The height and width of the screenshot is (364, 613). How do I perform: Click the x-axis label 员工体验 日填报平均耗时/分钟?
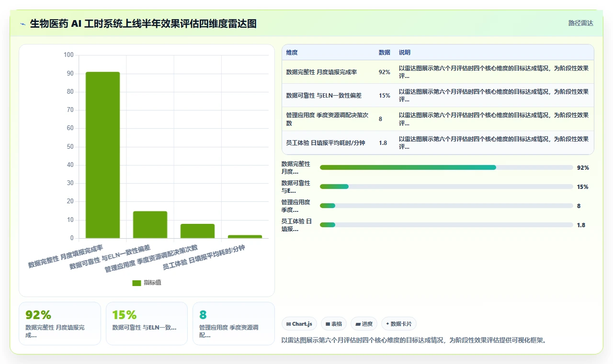tap(204, 258)
